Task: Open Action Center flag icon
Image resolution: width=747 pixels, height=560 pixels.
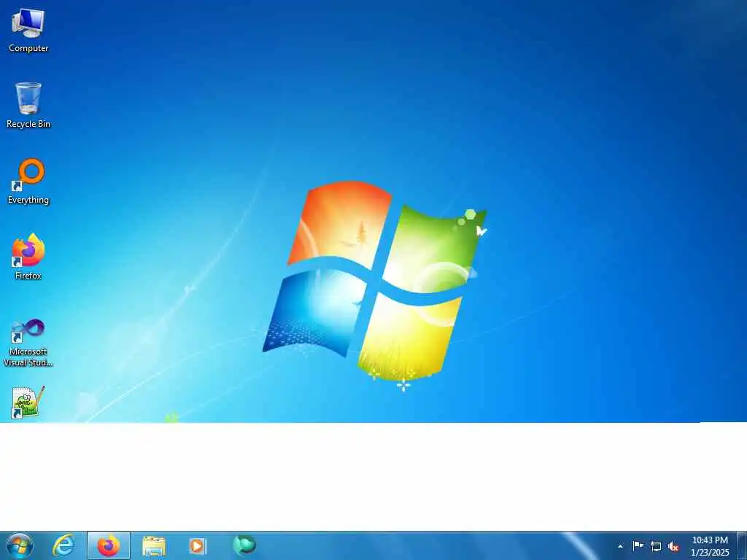Action: click(x=638, y=545)
